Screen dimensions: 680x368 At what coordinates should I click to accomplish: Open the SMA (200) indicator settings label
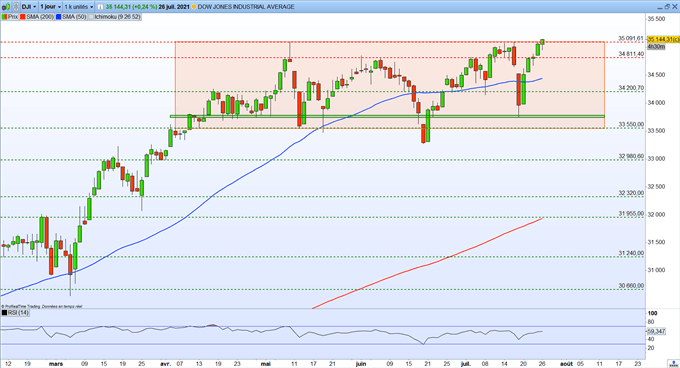tap(39, 17)
